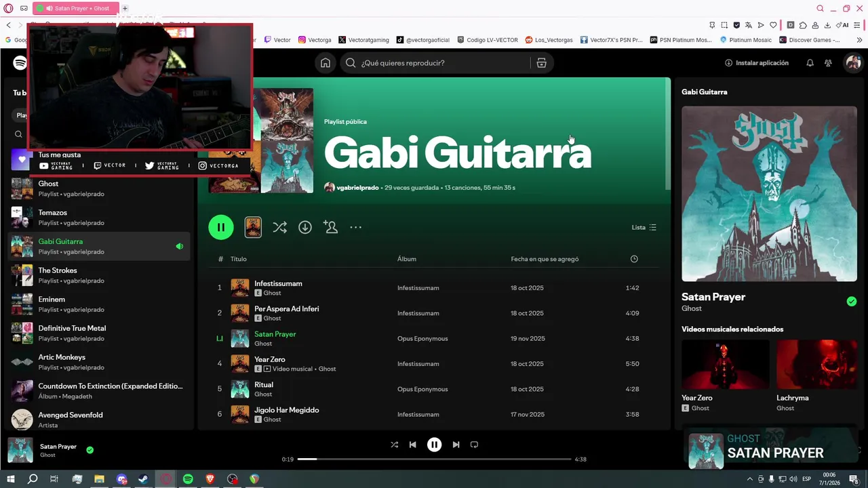Pause from the bottom player bar
The image size is (868, 488).
434,445
